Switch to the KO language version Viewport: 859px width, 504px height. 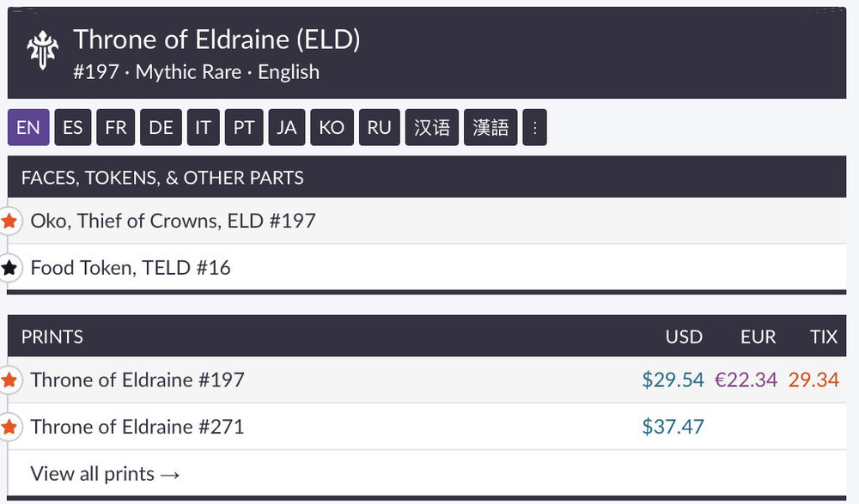tap(332, 128)
